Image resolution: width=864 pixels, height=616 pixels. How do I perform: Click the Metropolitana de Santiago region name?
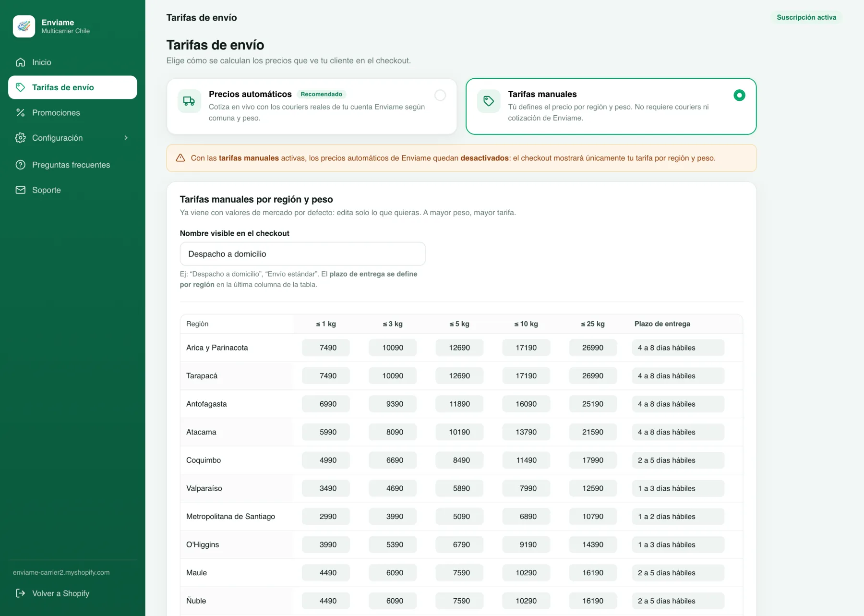coord(230,516)
